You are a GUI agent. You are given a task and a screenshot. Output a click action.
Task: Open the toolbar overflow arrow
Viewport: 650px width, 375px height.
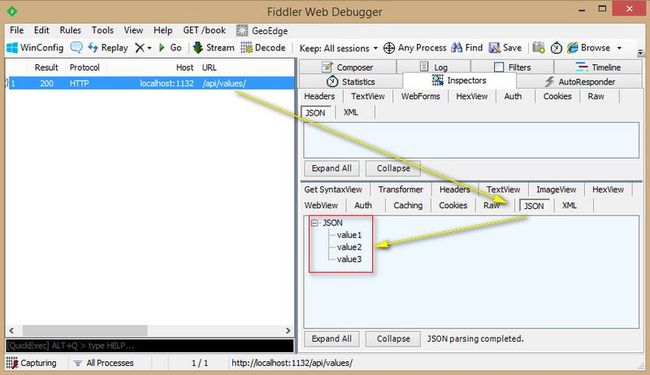640,53
